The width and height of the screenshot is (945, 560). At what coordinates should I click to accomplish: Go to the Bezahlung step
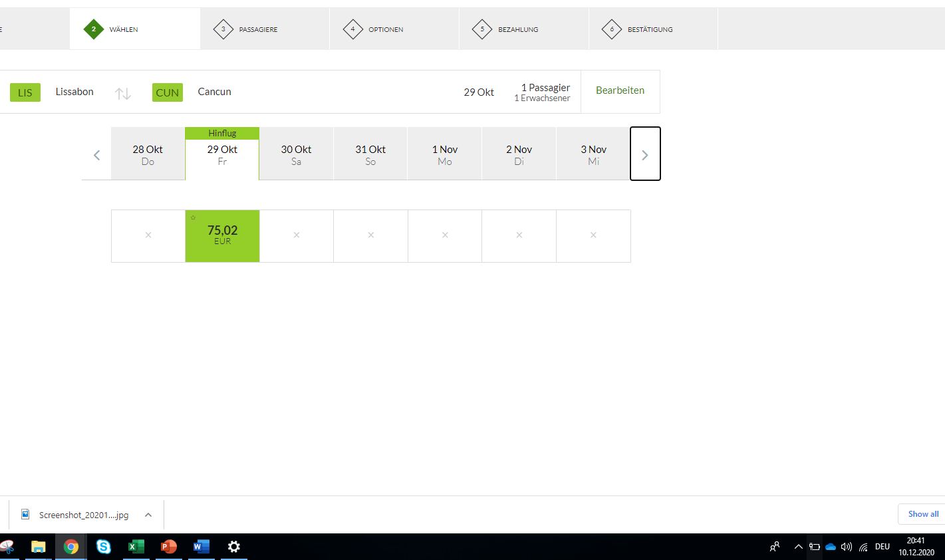coord(524,29)
